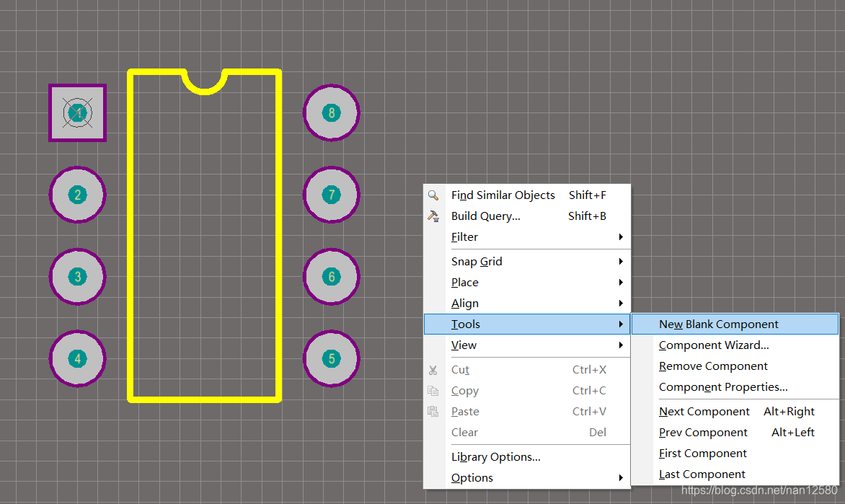Click the Copy pages icon
Screen dimensions: 845x504
tap(433, 391)
